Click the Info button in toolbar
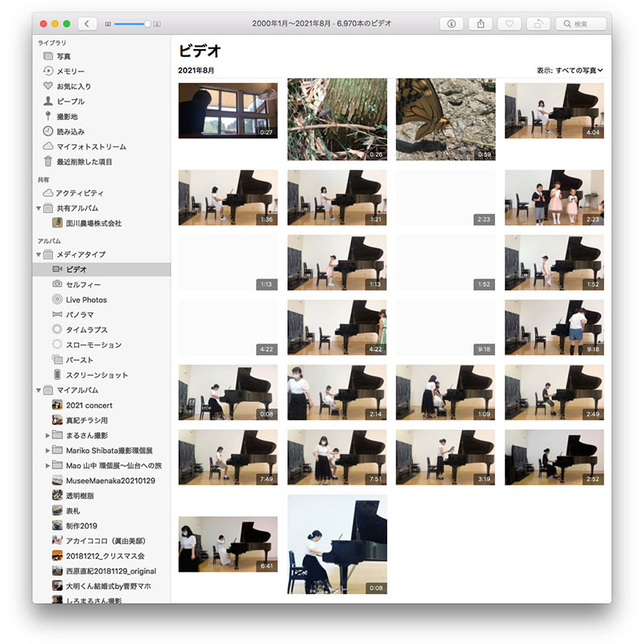 (x=451, y=24)
